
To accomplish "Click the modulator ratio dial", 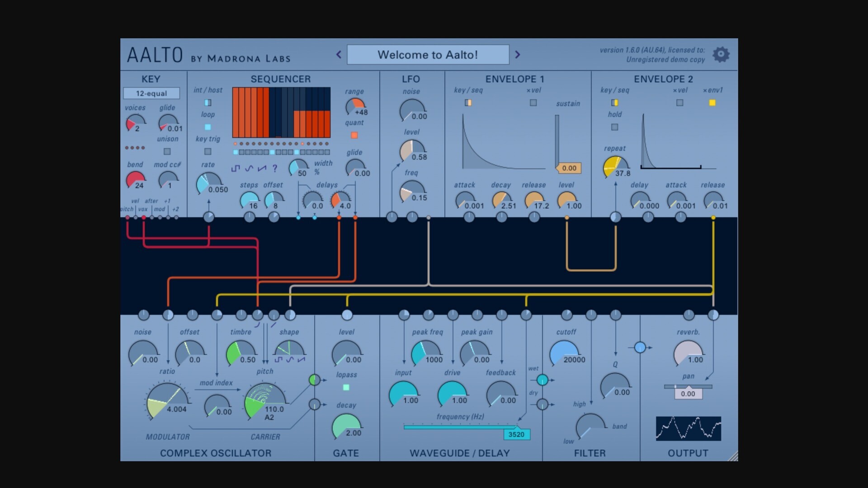I will coord(167,401).
